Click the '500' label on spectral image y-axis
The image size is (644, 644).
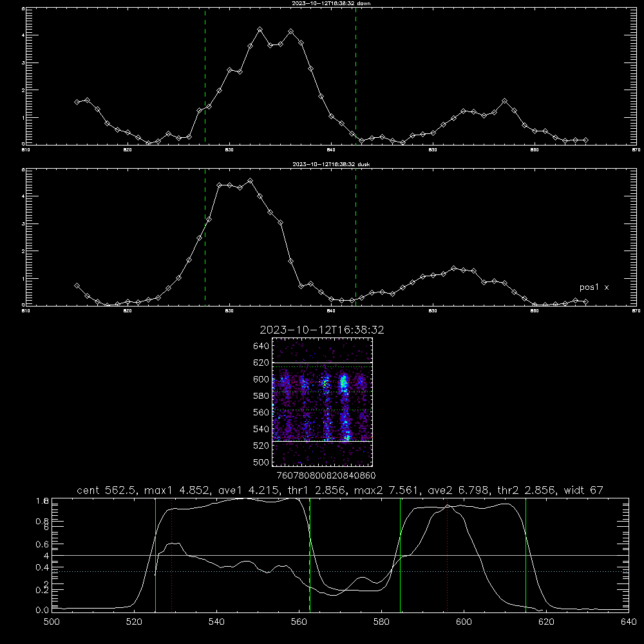tap(261, 462)
